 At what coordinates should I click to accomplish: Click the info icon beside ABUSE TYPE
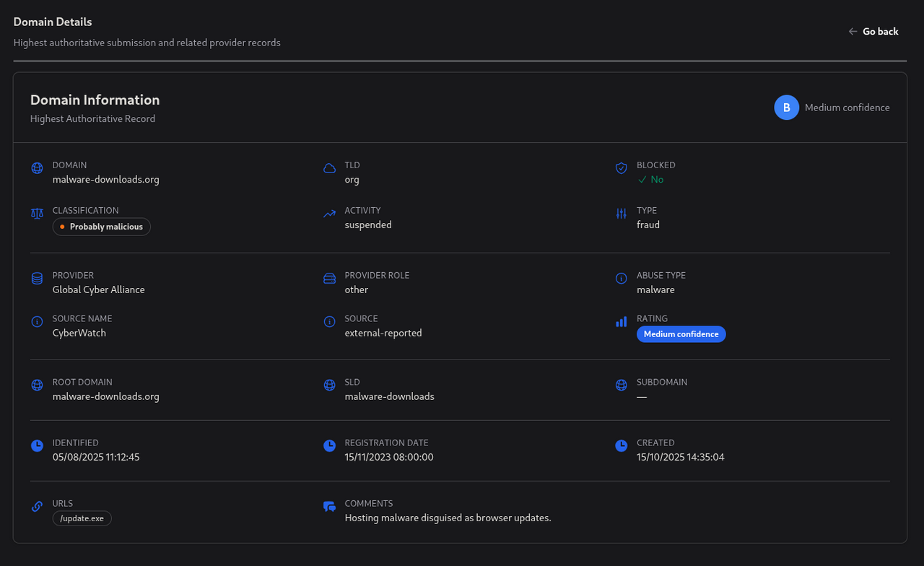pos(621,278)
